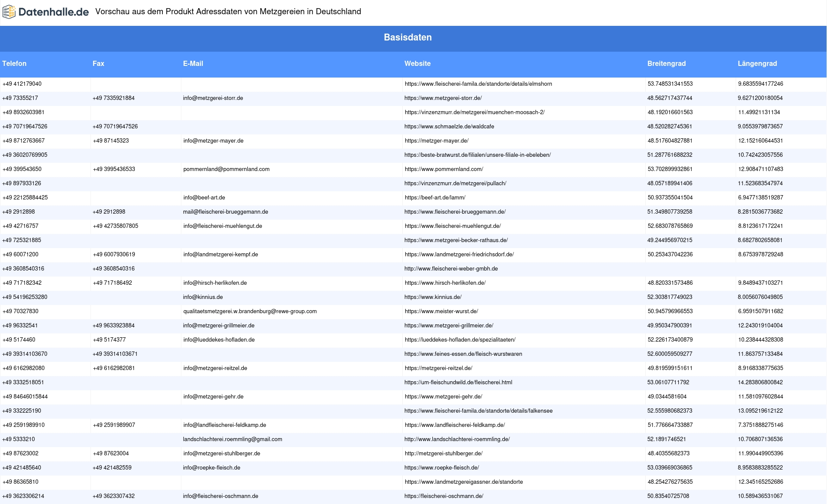Viewport: 827px width, 504px height.
Task: Select the E-Mail column header
Action: (193, 63)
